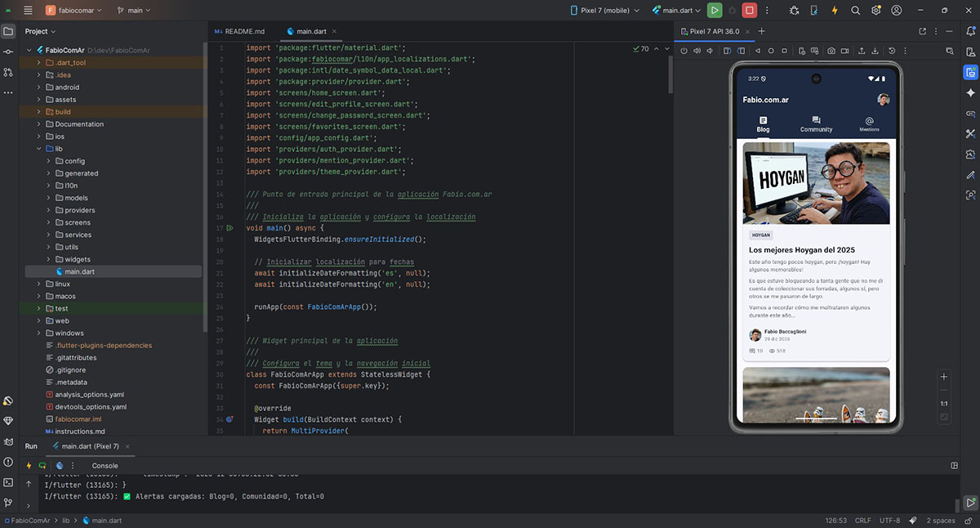Select Community tab in the emulator app
Screen dimensions: 980x528
coord(816,124)
